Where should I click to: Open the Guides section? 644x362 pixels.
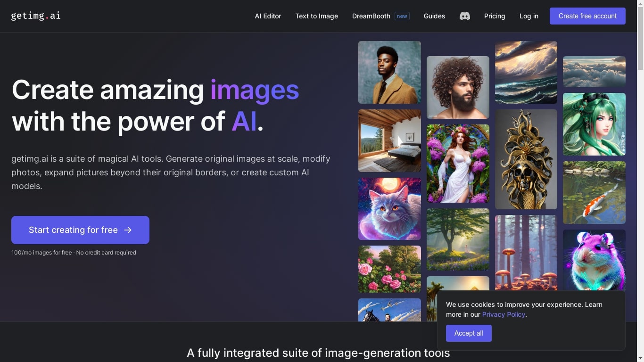[434, 16]
